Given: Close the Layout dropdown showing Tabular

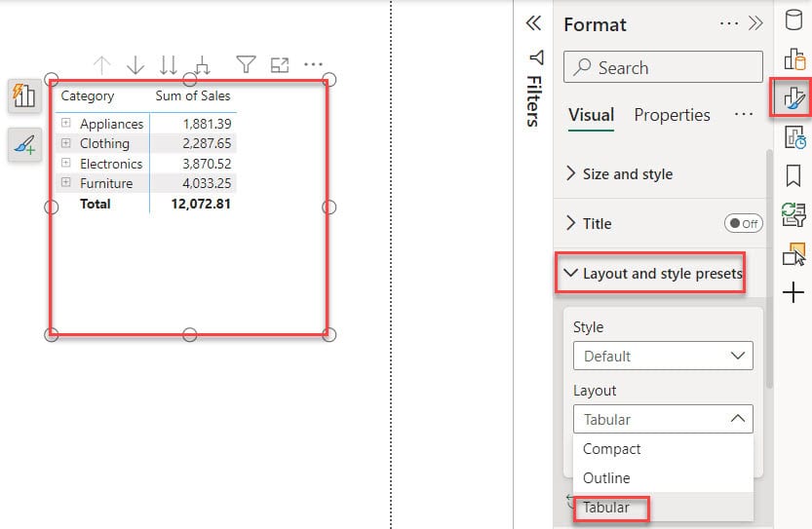Looking at the screenshot, I should click(x=663, y=419).
